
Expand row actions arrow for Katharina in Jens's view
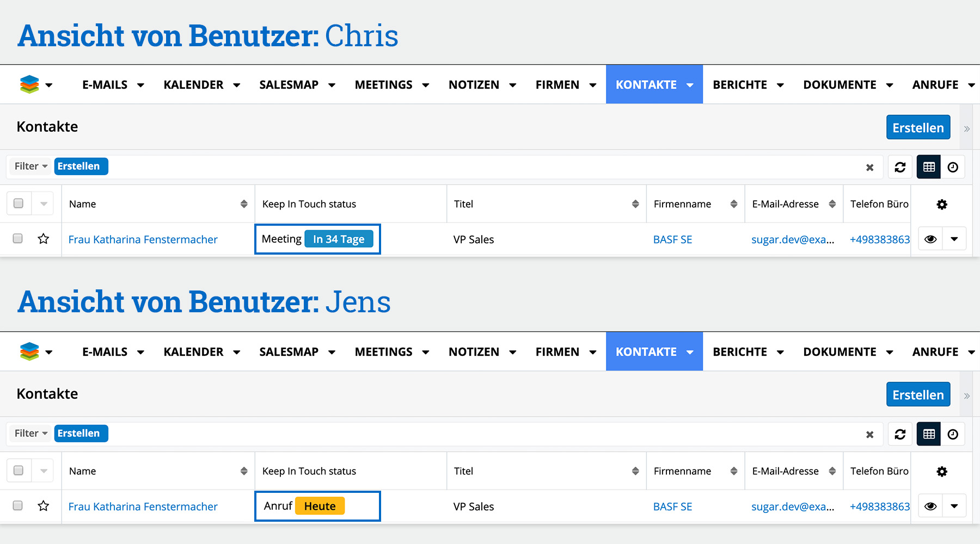tap(954, 506)
